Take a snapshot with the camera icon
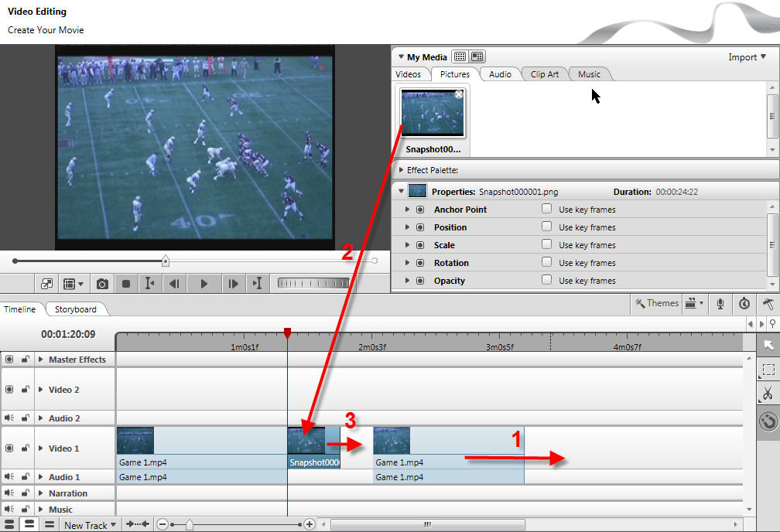The image size is (780, 532). coord(102,284)
